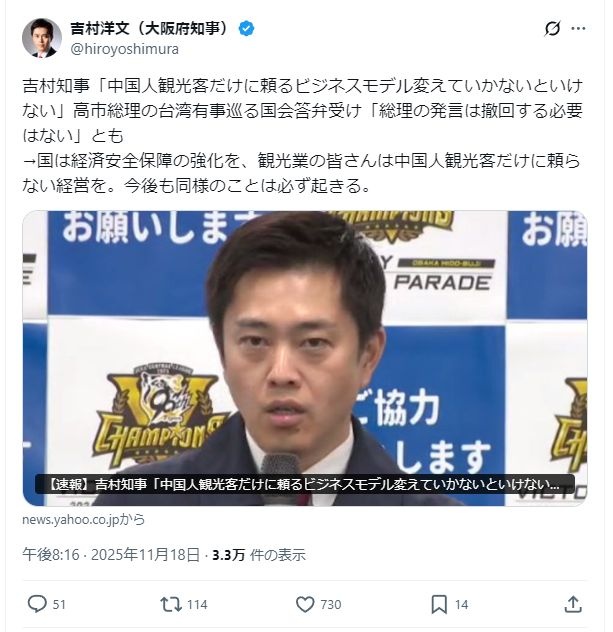Click the 【速報】 headline caption overlay

[x=305, y=484]
